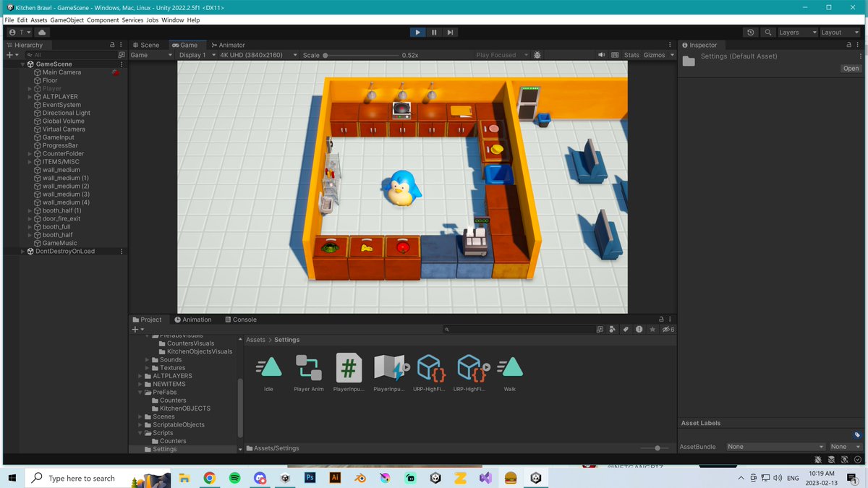Select GameMusic in Hierarchy
The image size is (868, 488).
point(59,243)
